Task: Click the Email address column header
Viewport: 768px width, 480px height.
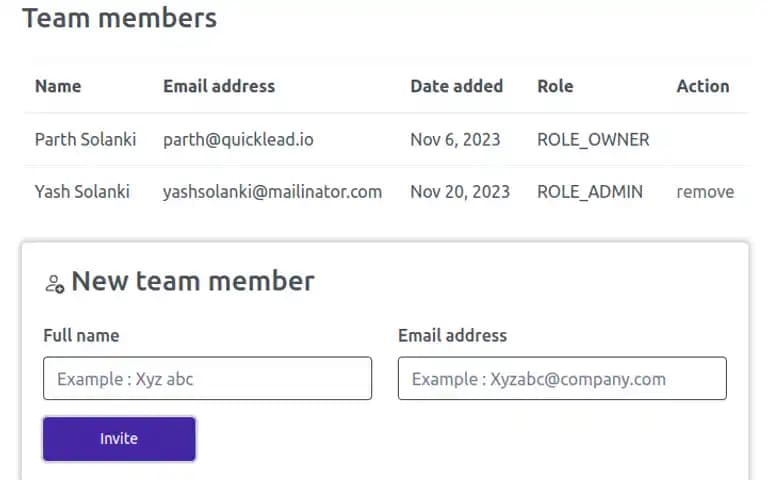Action: coord(219,86)
